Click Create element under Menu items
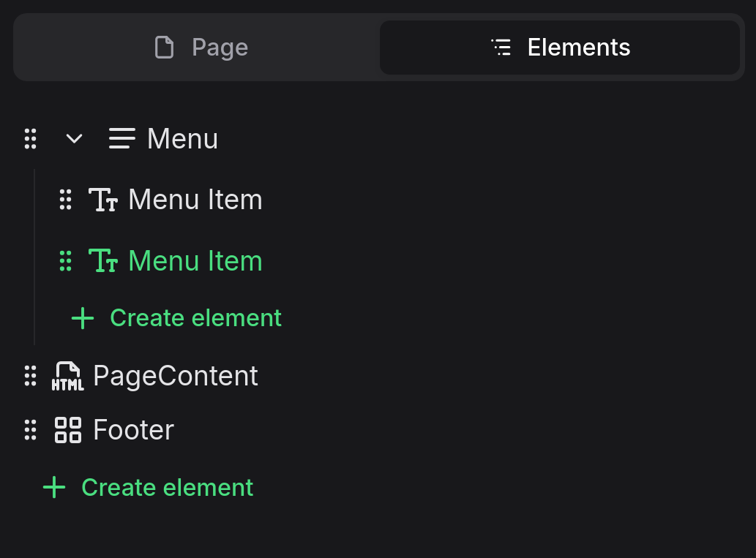This screenshot has height=558, width=756. click(195, 318)
